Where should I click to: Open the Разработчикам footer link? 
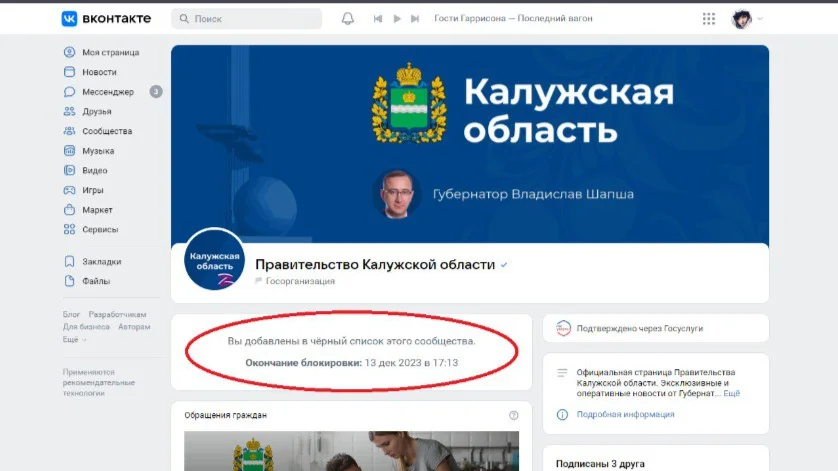click(118, 314)
